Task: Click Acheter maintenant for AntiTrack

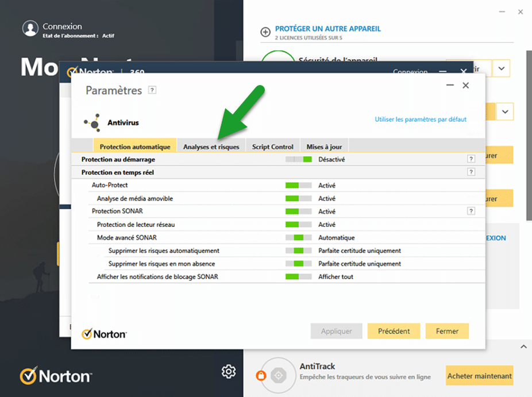Action: point(479,376)
